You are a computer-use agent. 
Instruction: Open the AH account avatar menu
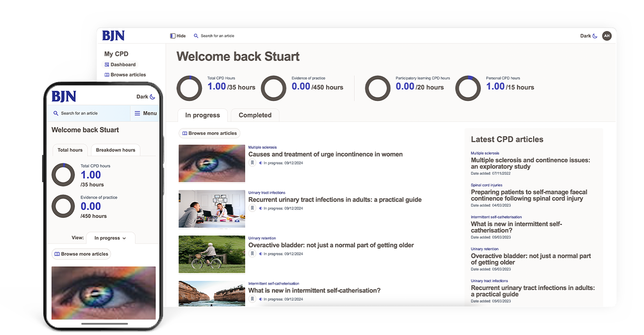(x=607, y=36)
